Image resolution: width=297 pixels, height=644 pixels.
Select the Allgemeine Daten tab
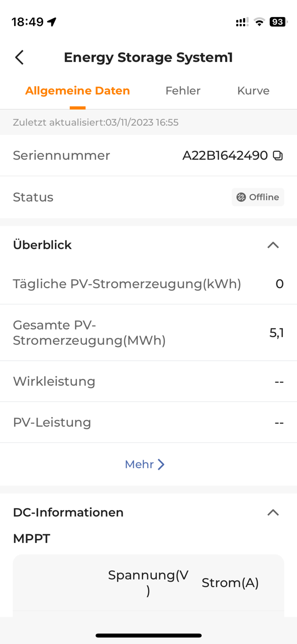click(77, 91)
